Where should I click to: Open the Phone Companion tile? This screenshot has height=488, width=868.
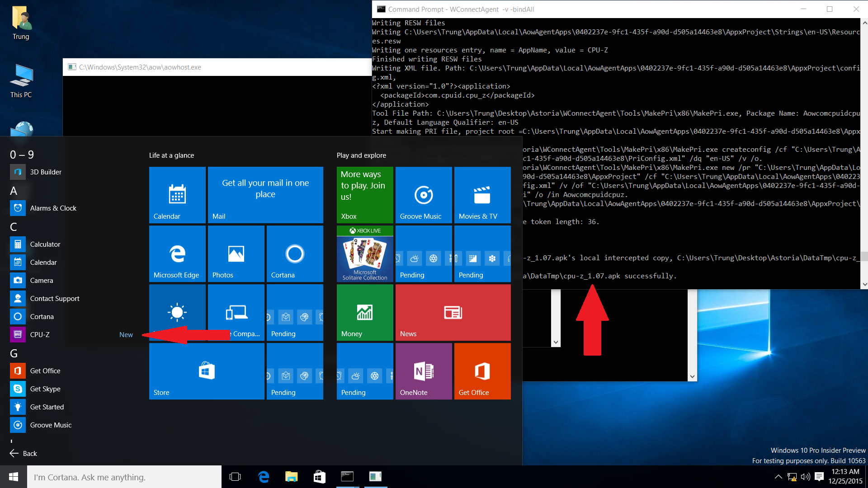236,312
